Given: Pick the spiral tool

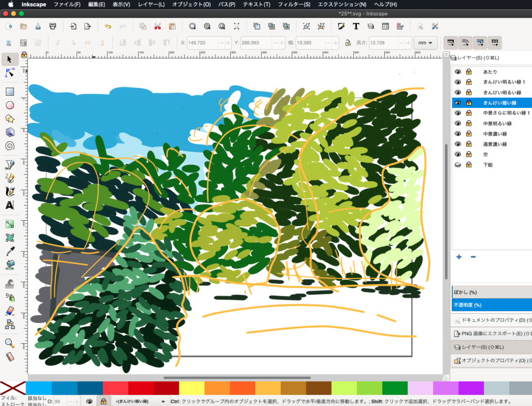Looking at the screenshot, I should [x=10, y=146].
